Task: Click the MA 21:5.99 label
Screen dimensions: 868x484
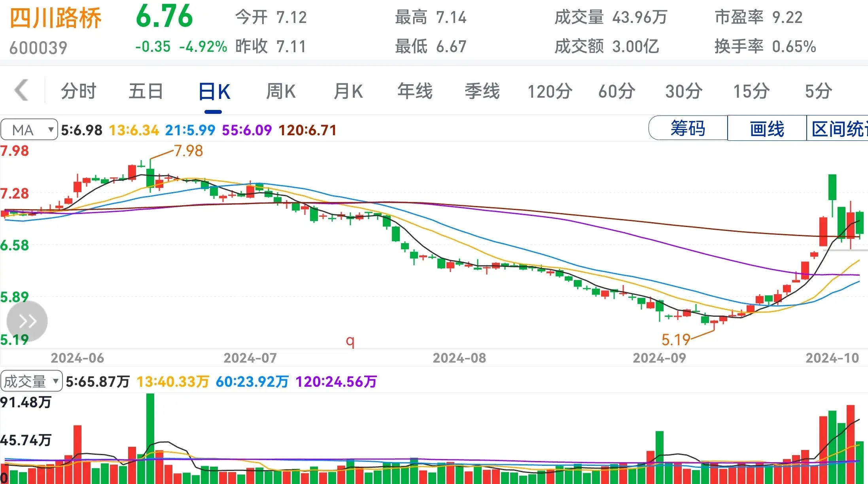Action: click(190, 130)
